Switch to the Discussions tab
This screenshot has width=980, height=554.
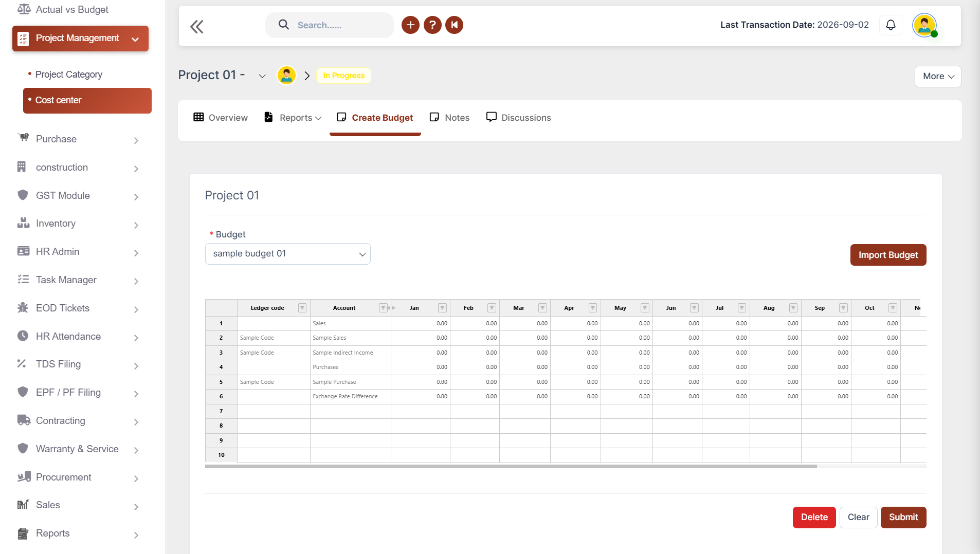tap(518, 118)
